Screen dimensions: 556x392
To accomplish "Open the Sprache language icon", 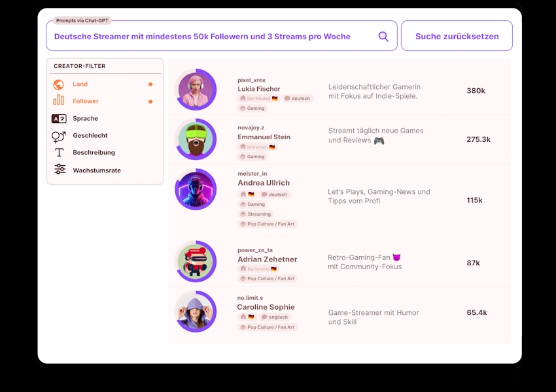I will (x=59, y=118).
